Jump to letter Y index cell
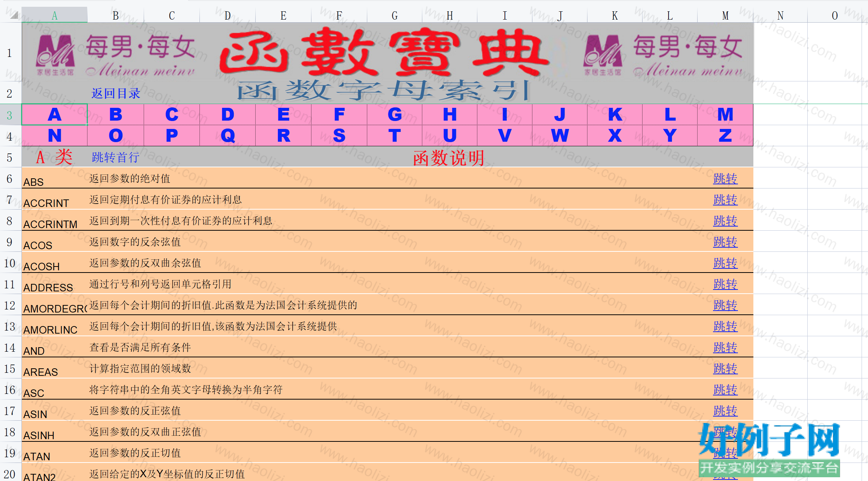 click(x=670, y=136)
